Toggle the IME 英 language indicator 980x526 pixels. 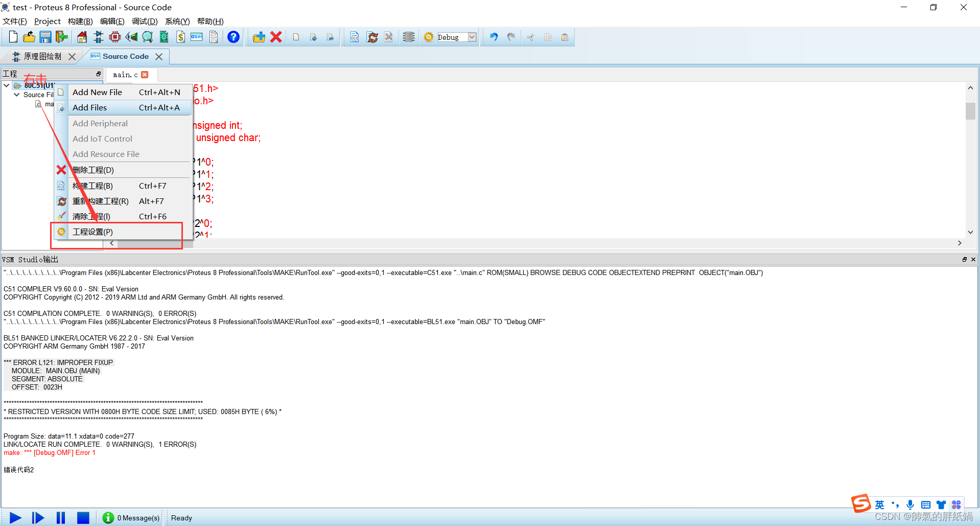[x=879, y=505]
